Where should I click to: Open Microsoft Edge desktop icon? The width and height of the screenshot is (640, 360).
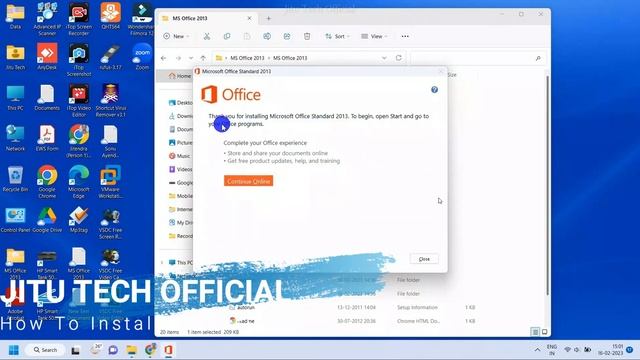pos(79,182)
